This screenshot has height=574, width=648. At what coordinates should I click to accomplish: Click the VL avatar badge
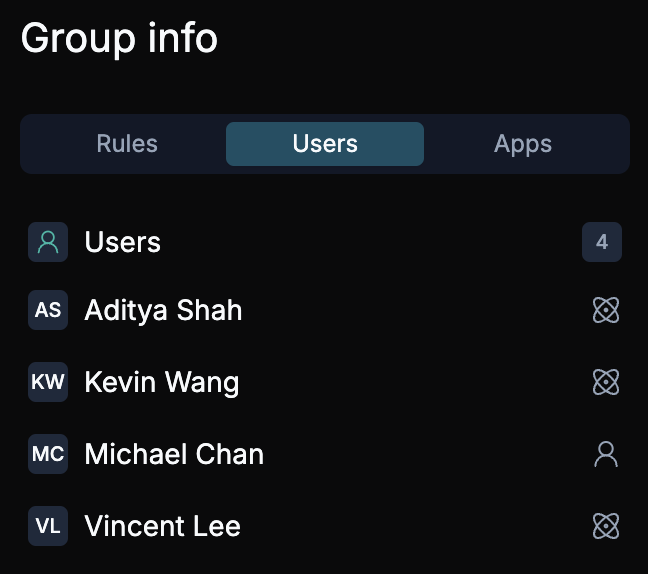48,526
